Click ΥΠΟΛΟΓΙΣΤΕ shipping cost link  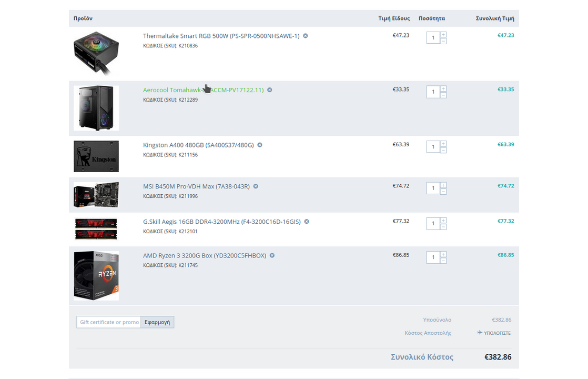pos(497,333)
